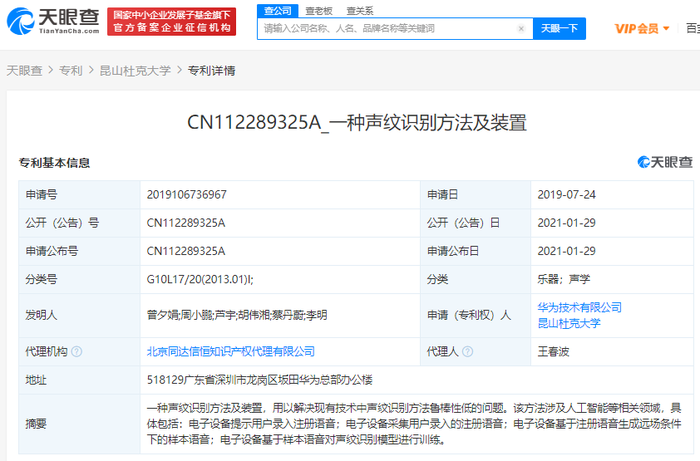Click the patent title CN112289325A_一种声纹识别方法及装置
700x461 pixels.
357,123
